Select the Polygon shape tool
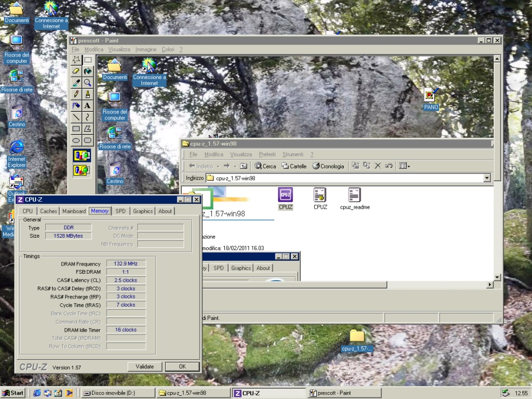 (x=88, y=129)
